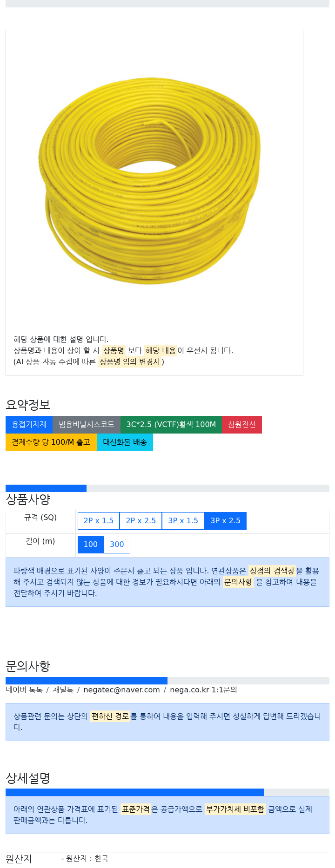Open the 채널톡 inquiry link

[63, 690]
